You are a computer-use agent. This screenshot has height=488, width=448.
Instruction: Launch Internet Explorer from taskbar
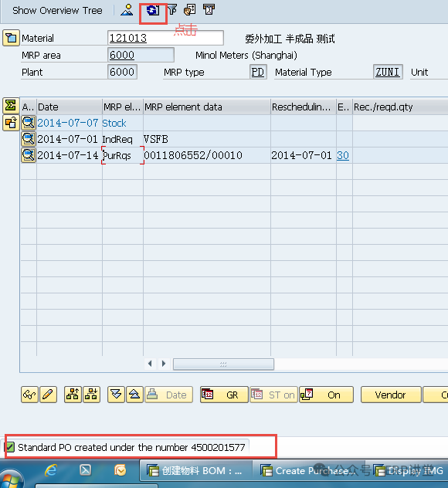point(51,470)
